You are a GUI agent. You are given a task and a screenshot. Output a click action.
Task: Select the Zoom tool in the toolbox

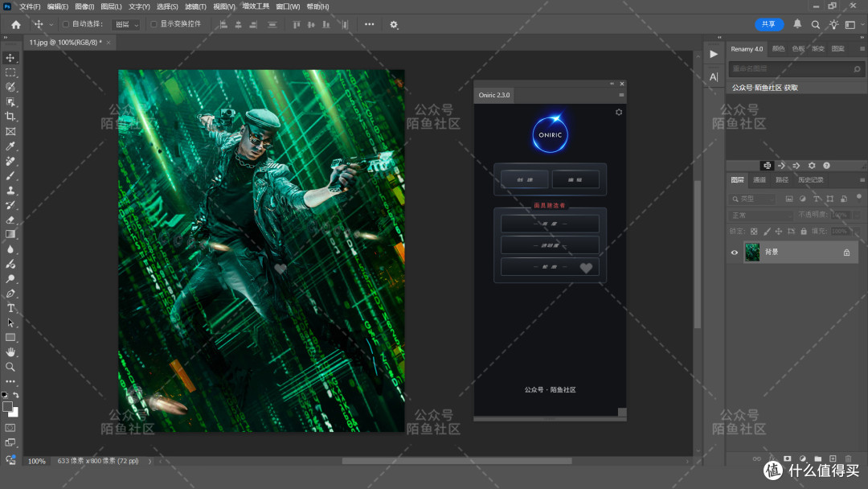click(10, 367)
